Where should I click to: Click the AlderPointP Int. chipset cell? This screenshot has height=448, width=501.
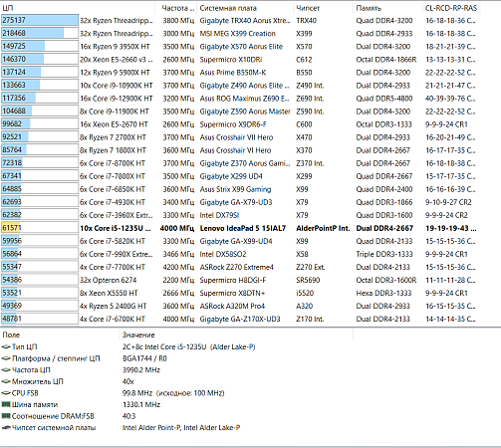323,228
